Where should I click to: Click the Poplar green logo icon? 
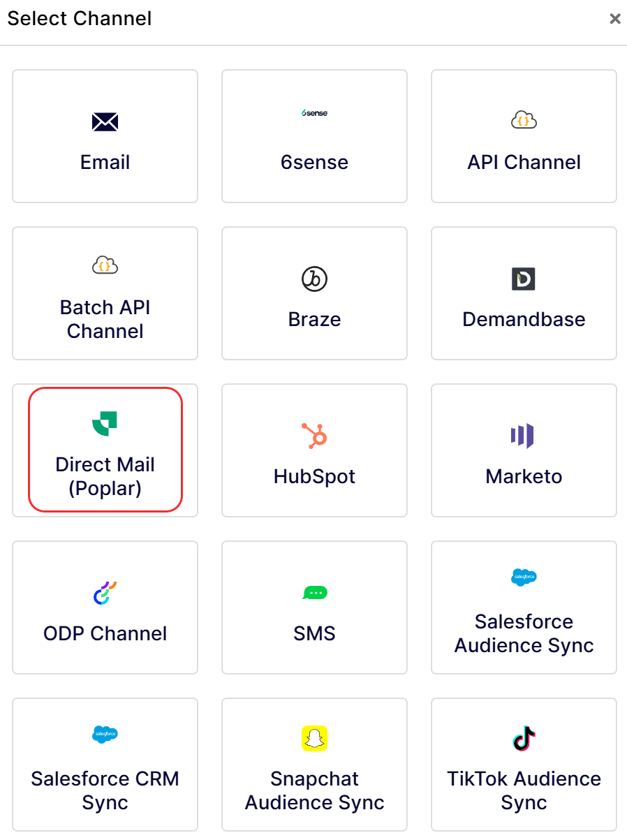tap(105, 423)
